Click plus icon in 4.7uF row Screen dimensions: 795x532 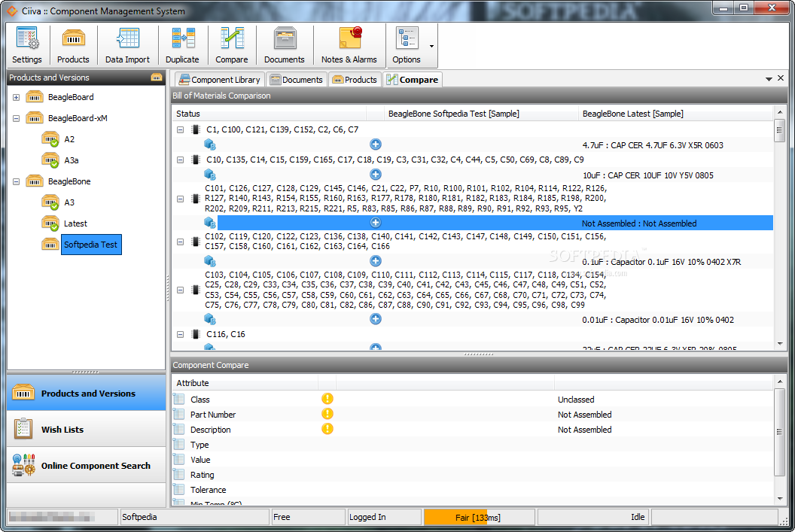[376, 144]
